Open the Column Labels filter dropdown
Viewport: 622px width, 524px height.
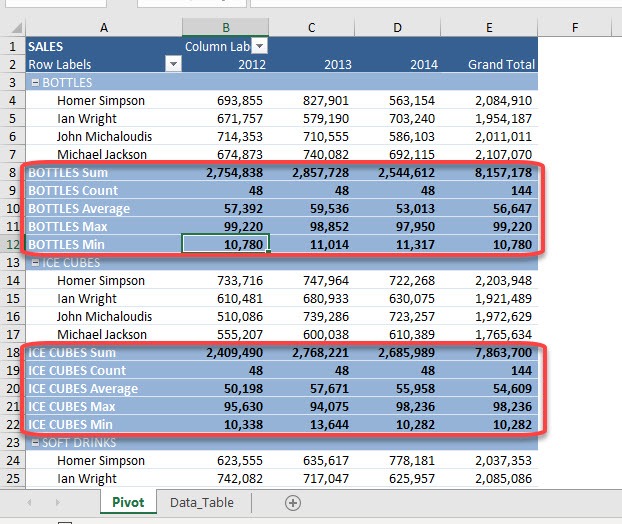259,46
